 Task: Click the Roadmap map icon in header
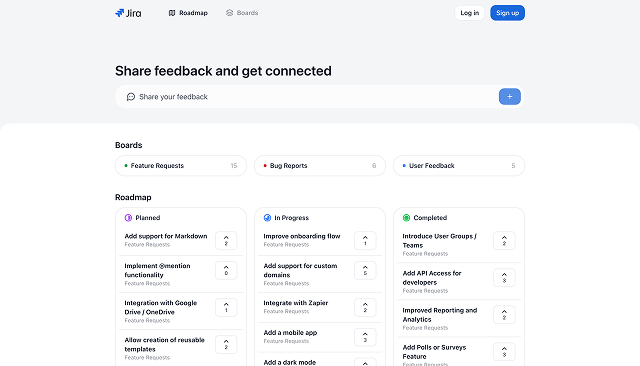point(172,13)
